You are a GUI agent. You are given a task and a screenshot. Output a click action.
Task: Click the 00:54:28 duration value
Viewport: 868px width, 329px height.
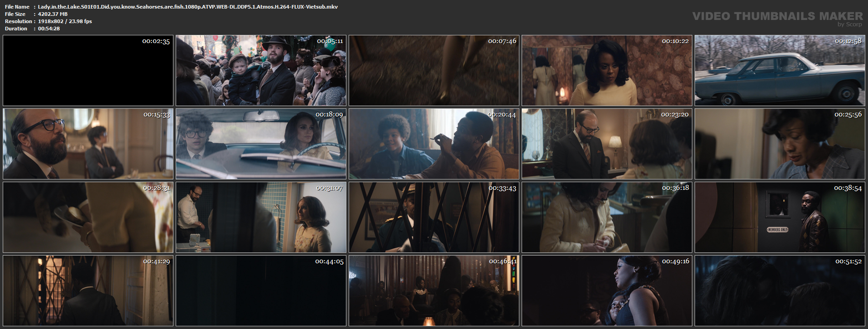[49, 29]
